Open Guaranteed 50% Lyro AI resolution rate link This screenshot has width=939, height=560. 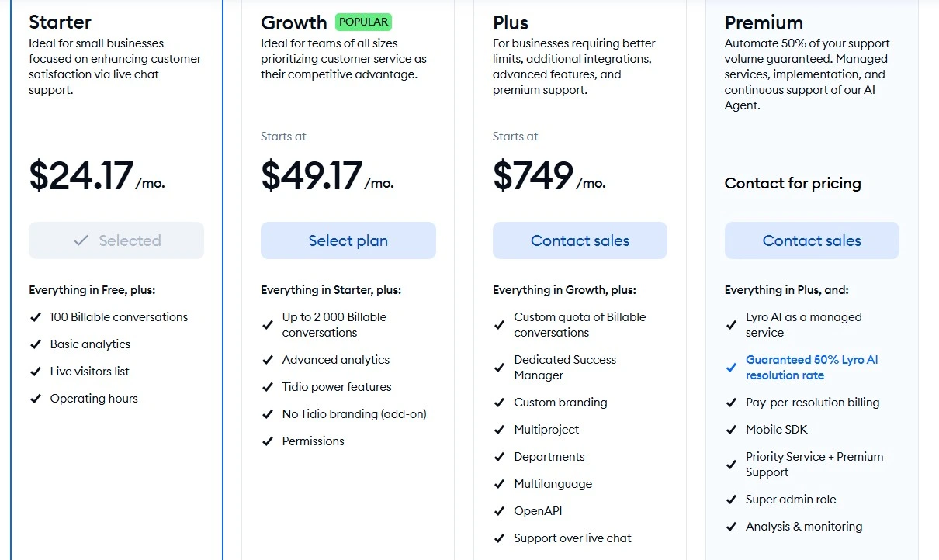coord(812,368)
